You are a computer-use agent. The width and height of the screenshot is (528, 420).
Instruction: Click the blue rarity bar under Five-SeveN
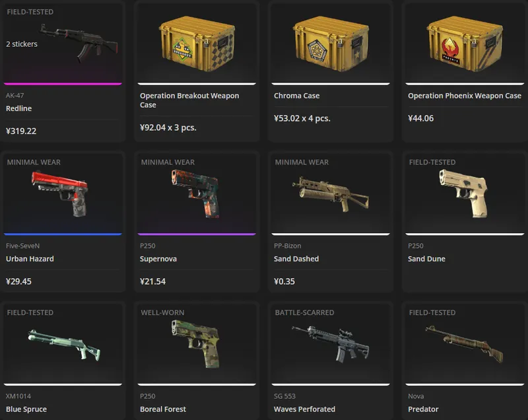(63, 234)
